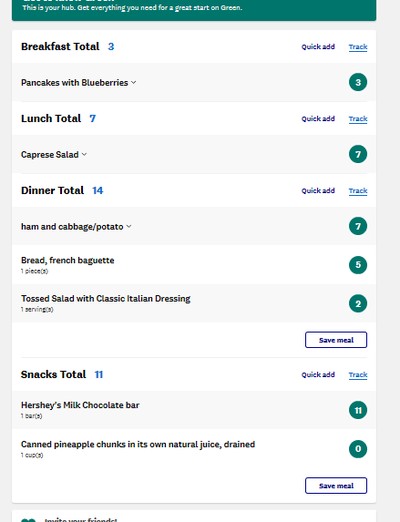Viewport: 400px width, 522px height.
Task: Click Quick add next to Breakfast Total
Action: (318, 47)
